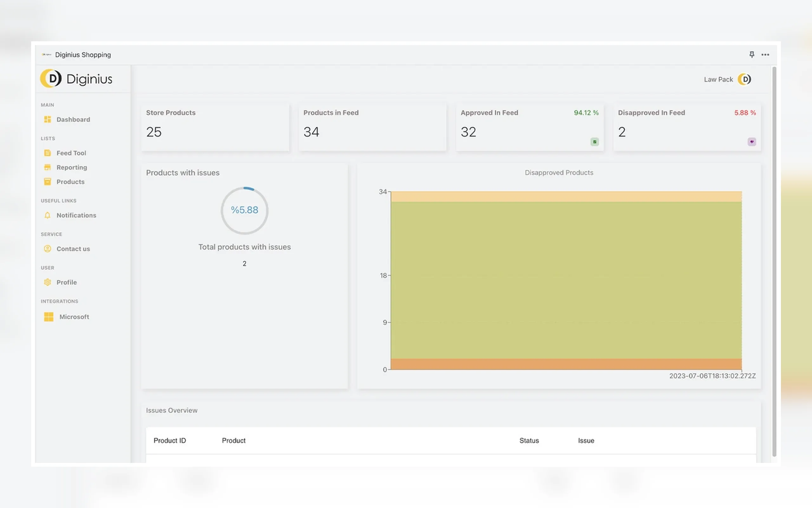The image size is (812, 508).
Task: Open Notifications link
Action: click(76, 215)
